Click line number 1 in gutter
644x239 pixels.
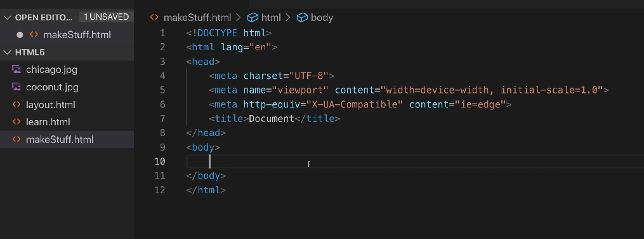[x=162, y=33]
